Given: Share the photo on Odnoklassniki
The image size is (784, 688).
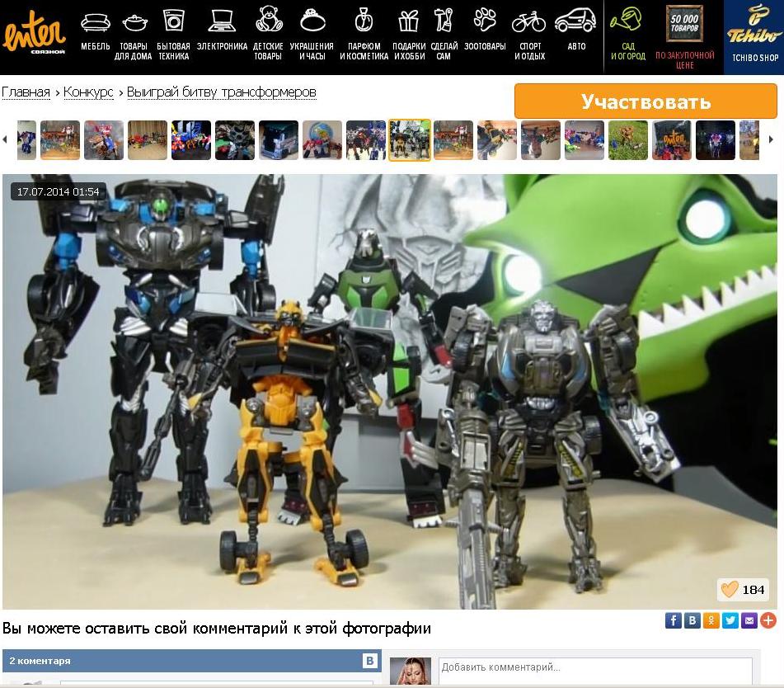Looking at the screenshot, I should (711, 620).
